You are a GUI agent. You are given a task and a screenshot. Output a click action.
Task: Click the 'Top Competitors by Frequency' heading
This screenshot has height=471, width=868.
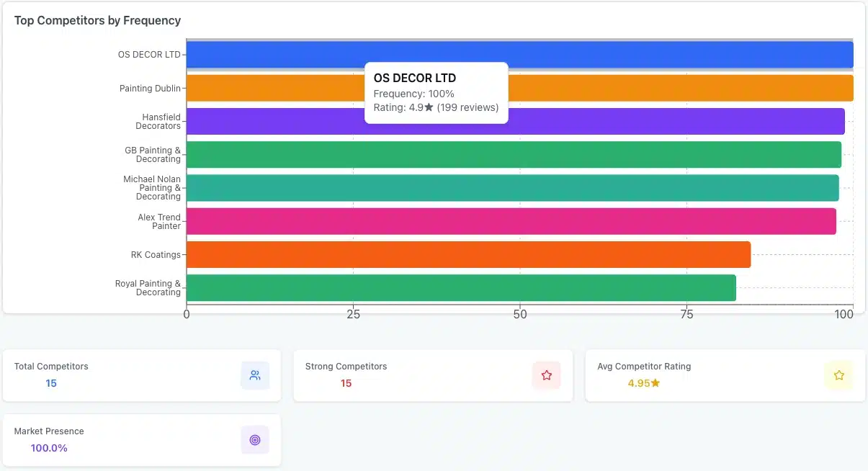[x=97, y=20]
